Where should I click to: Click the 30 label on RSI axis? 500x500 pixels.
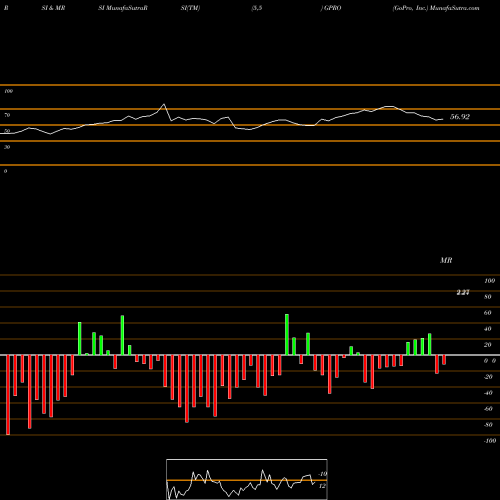[x=7, y=147]
